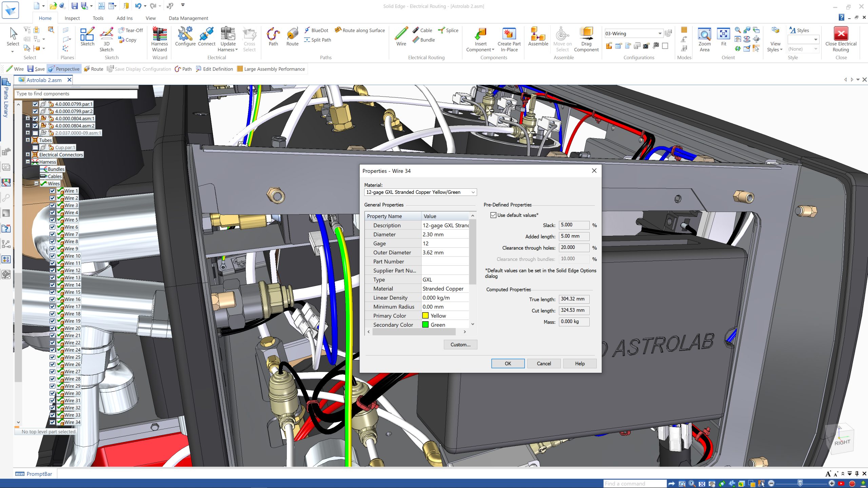Click OK to confirm Wire 34 properties

coord(507,363)
